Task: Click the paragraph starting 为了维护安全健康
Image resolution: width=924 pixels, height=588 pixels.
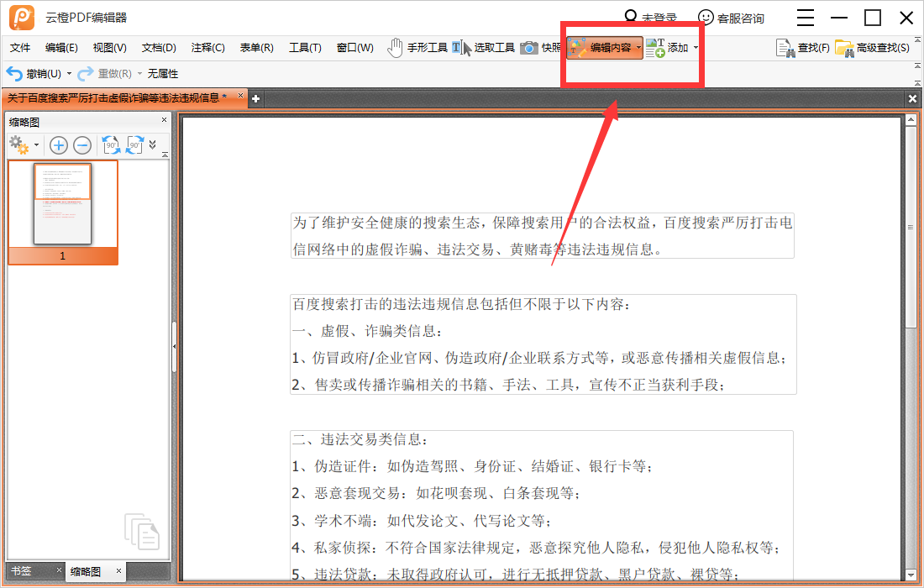Action: click(542, 236)
